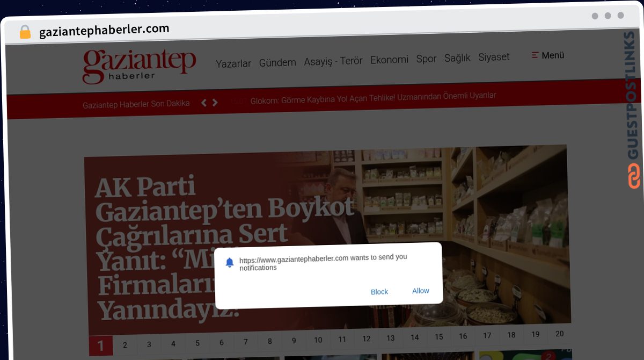This screenshot has height=360, width=644.
Task: Click the padlock icon beside the URL
Action: [25, 32]
